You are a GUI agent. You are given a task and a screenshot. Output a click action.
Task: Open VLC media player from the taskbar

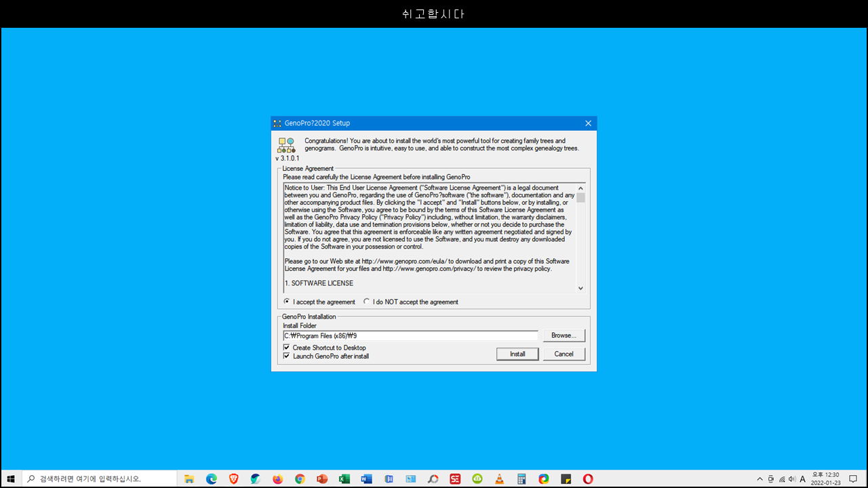tap(499, 479)
